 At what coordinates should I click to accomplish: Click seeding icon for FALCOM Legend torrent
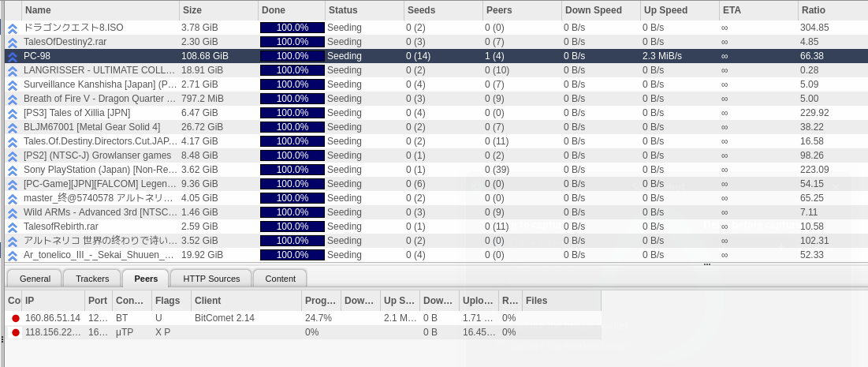(x=13, y=184)
